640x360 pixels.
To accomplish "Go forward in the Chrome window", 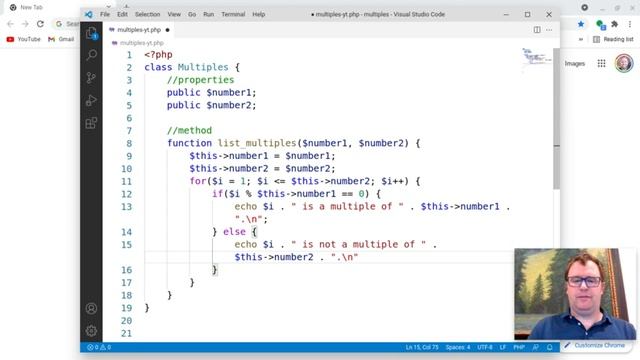I will (25, 24).
